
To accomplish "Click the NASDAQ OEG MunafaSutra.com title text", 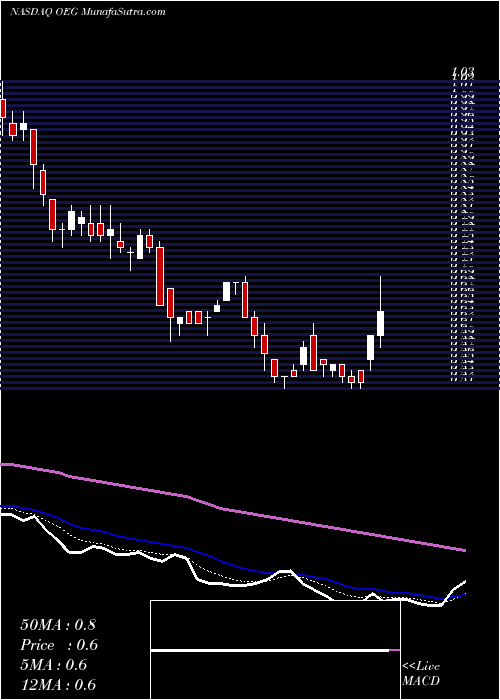I will (88, 12).
